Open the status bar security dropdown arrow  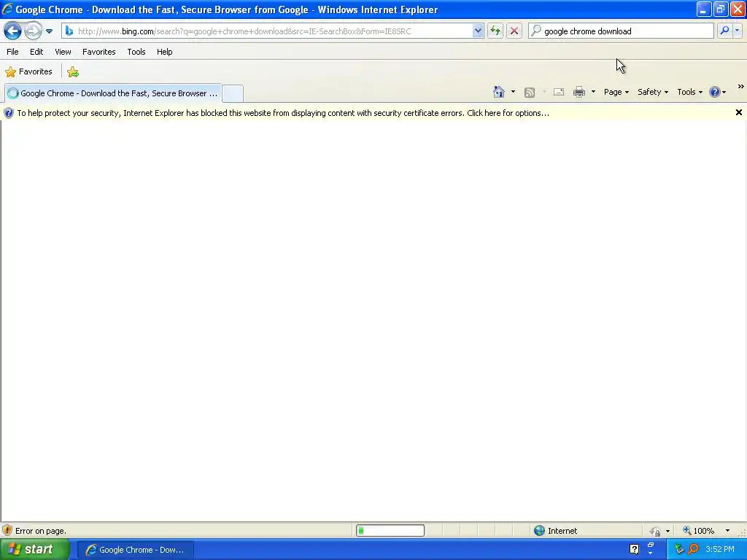(x=667, y=531)
